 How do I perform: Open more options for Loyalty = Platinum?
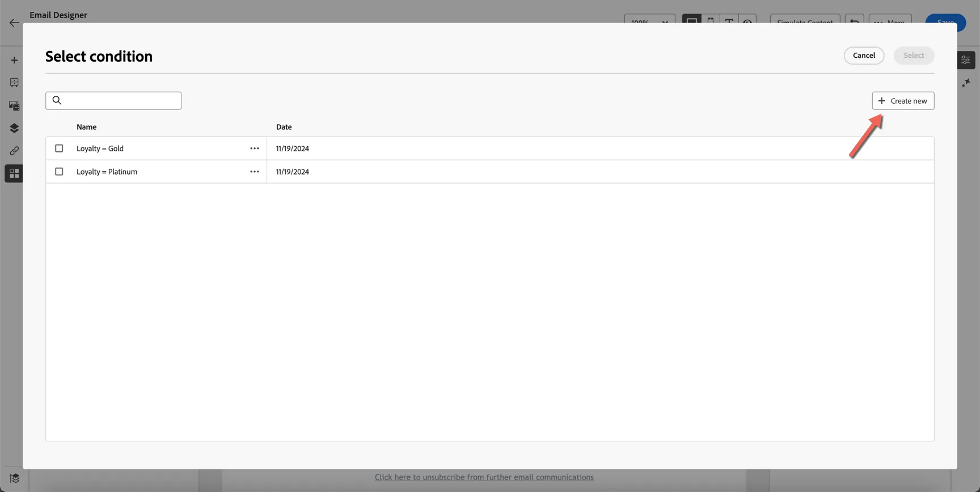point(255,172)
